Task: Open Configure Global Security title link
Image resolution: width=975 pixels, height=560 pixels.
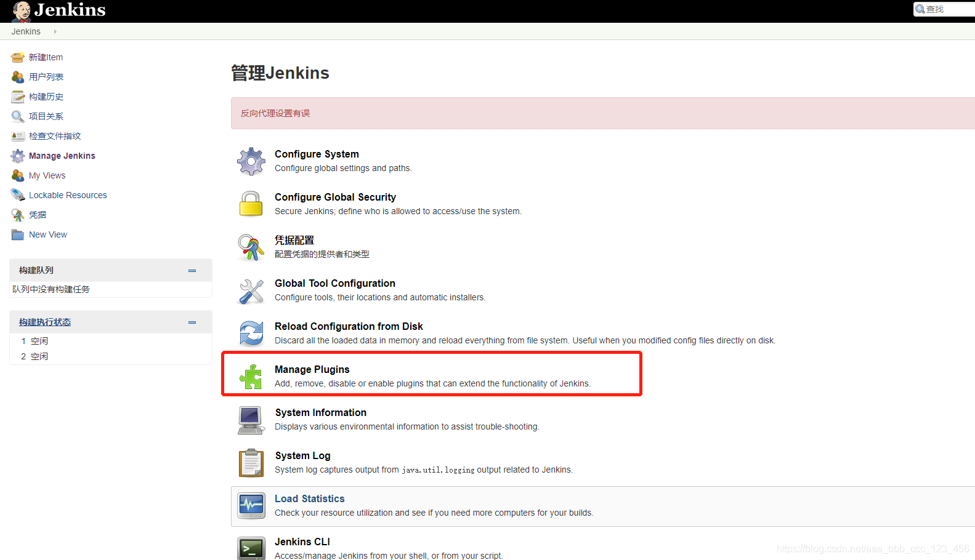Action: pos(335,197)
